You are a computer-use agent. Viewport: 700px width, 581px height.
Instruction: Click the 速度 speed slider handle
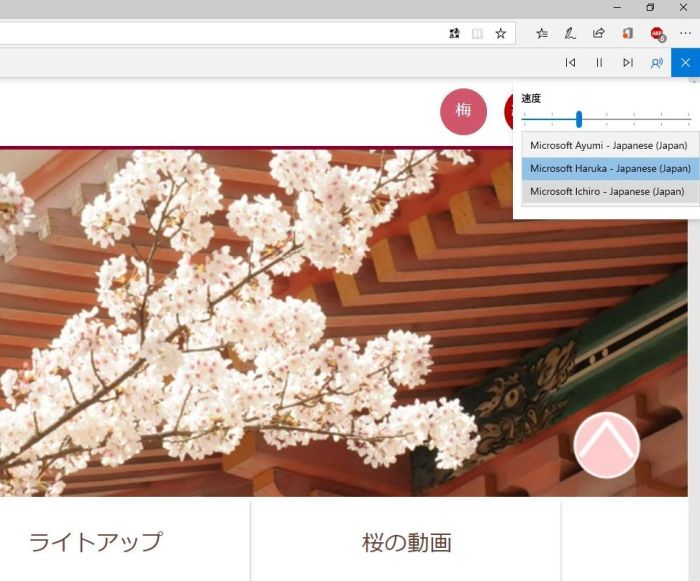click(x=579, y=119)
